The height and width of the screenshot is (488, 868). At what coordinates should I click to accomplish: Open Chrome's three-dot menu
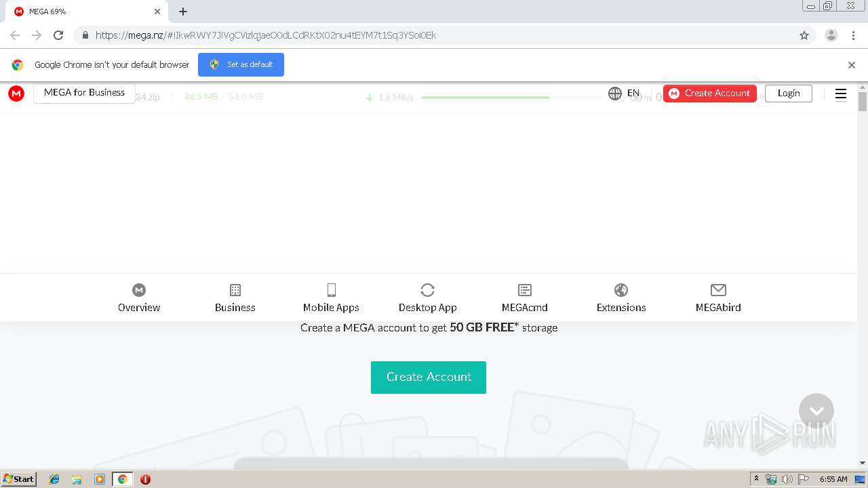pyautogui.click(x=853, y=35)
